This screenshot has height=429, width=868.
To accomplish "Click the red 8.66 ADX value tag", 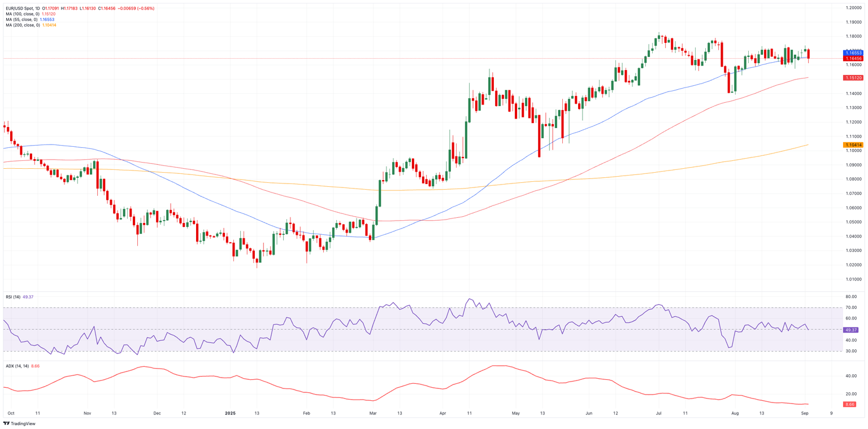I will point(850,405).
